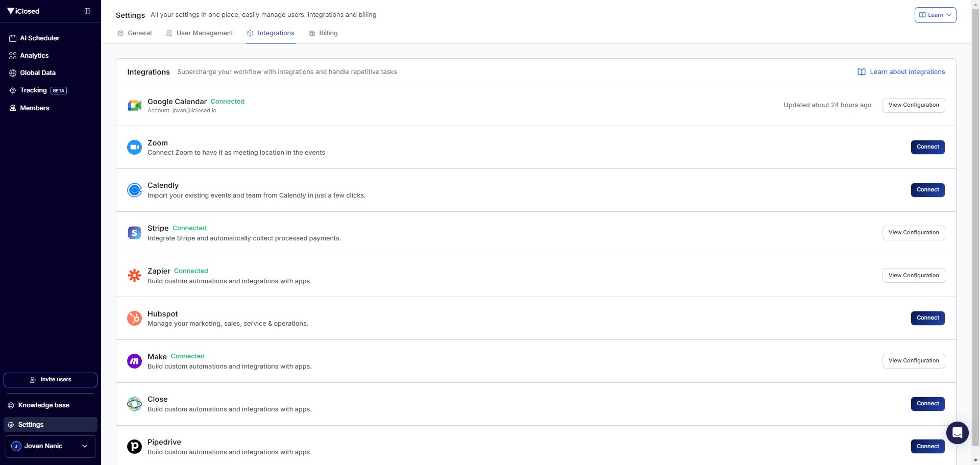Click the iClosed logo
The height and width of the screenshot is (465, 980).
point(23,11)
